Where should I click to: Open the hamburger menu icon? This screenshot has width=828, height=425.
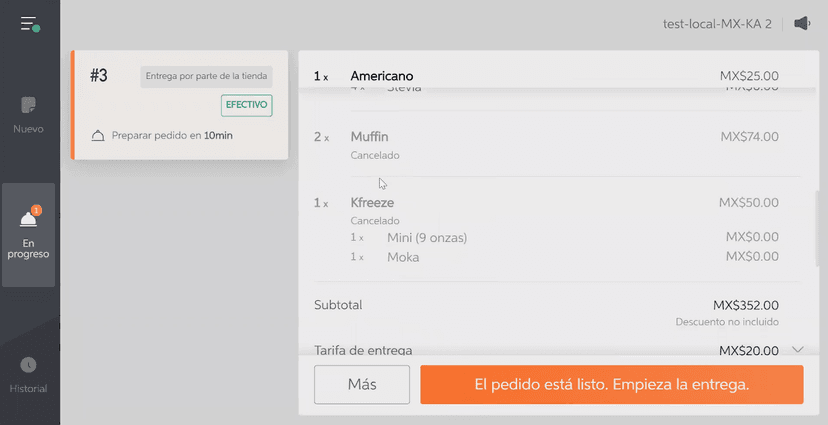pos(29,24)
